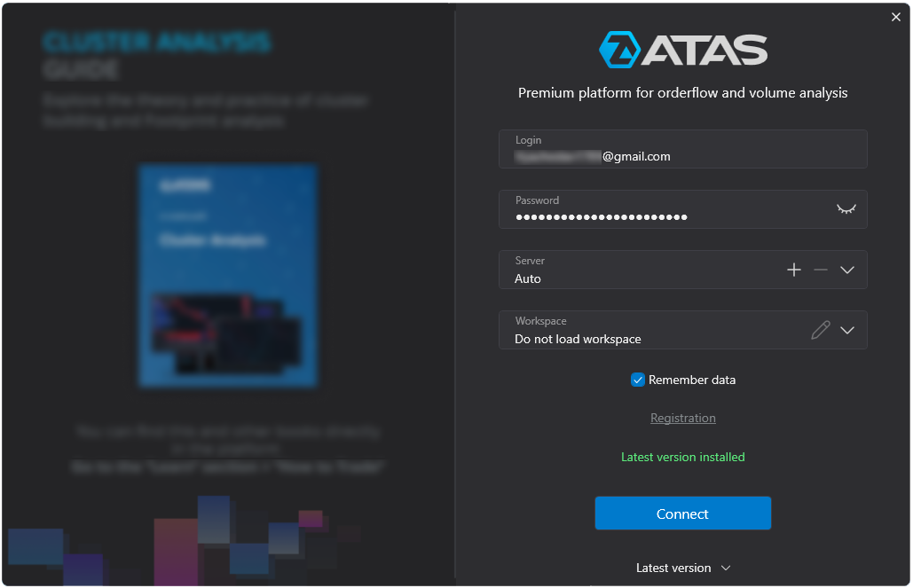
Task: Close the ATAS login window
Action: [895, 17]
